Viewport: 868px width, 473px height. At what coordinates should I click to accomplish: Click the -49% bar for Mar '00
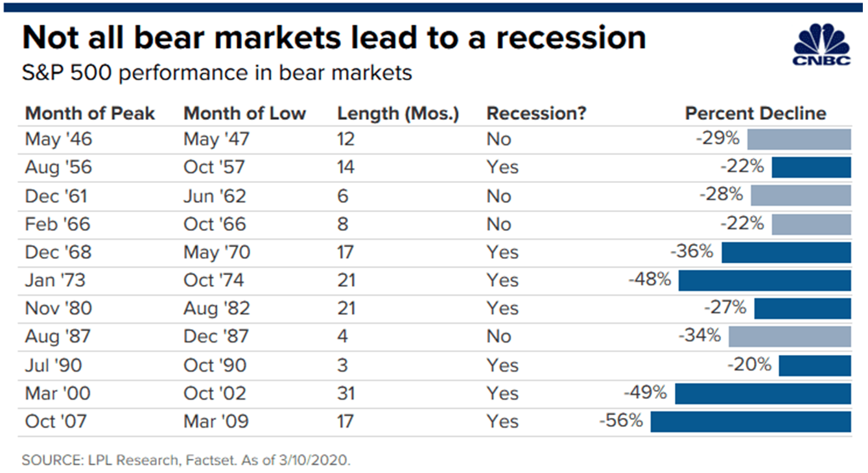click(763, 393)
